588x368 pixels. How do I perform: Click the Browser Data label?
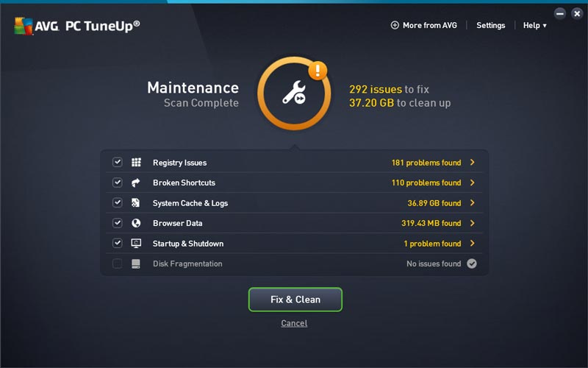(x=177, y=223)
